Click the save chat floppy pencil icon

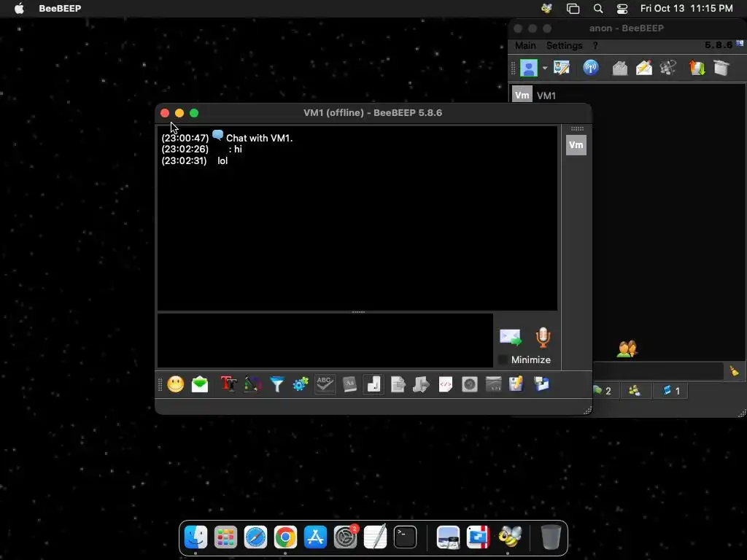coord(516,384)
